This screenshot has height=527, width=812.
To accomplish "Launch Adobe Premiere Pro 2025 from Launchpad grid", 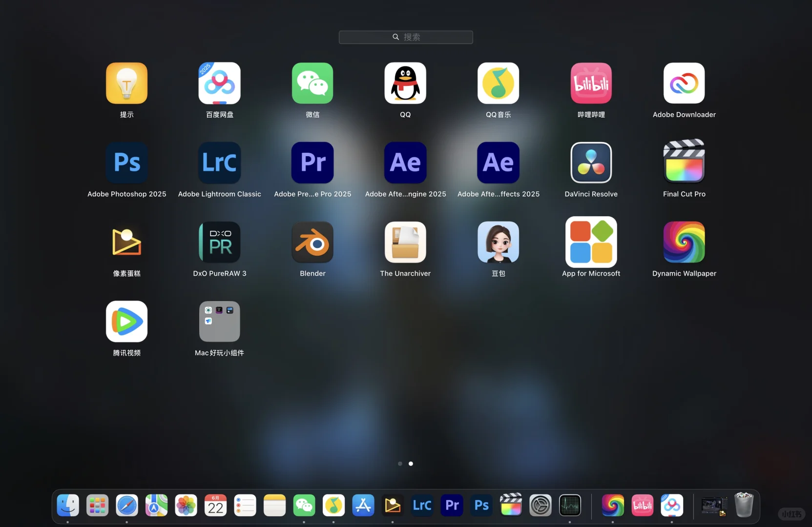I will 312,162.
